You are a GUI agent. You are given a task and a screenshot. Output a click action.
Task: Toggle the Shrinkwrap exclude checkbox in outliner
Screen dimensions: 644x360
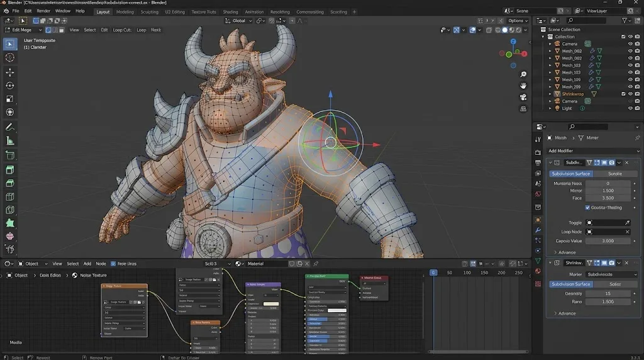[623, 94]
